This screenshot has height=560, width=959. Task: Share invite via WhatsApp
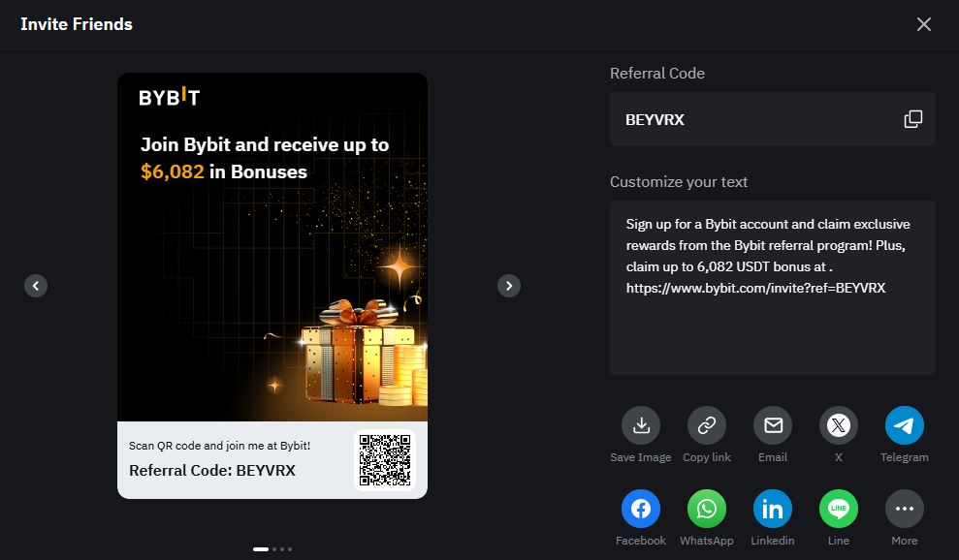click(707, 508)
